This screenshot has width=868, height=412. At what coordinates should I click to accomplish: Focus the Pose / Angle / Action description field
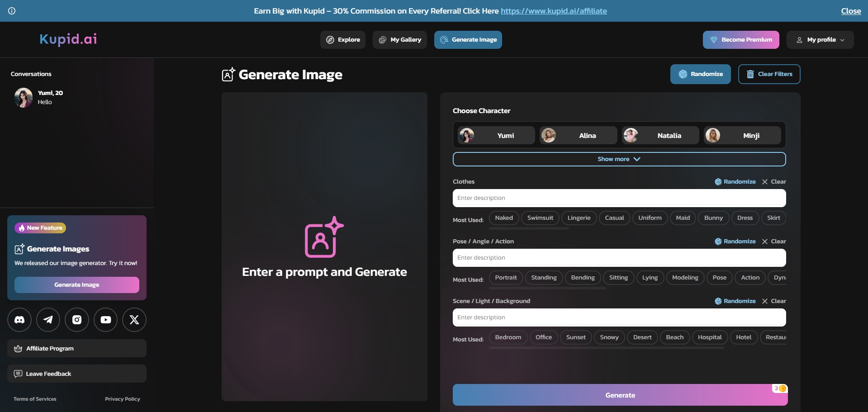coord(619,258)
